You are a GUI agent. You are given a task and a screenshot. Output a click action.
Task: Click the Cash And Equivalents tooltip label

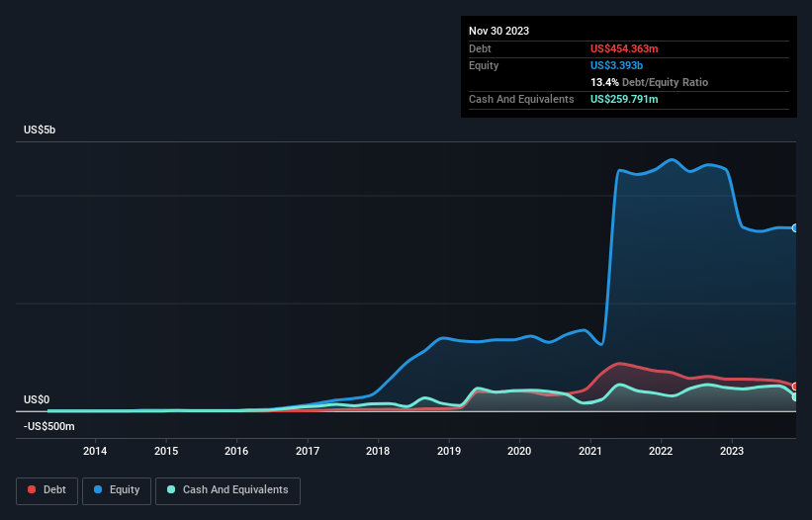point(521,99)
